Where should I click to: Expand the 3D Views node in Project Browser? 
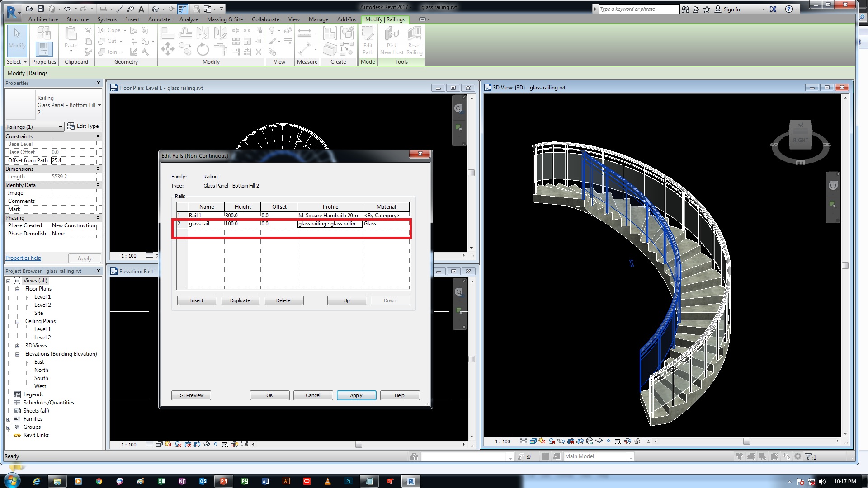tap(17, 346)
